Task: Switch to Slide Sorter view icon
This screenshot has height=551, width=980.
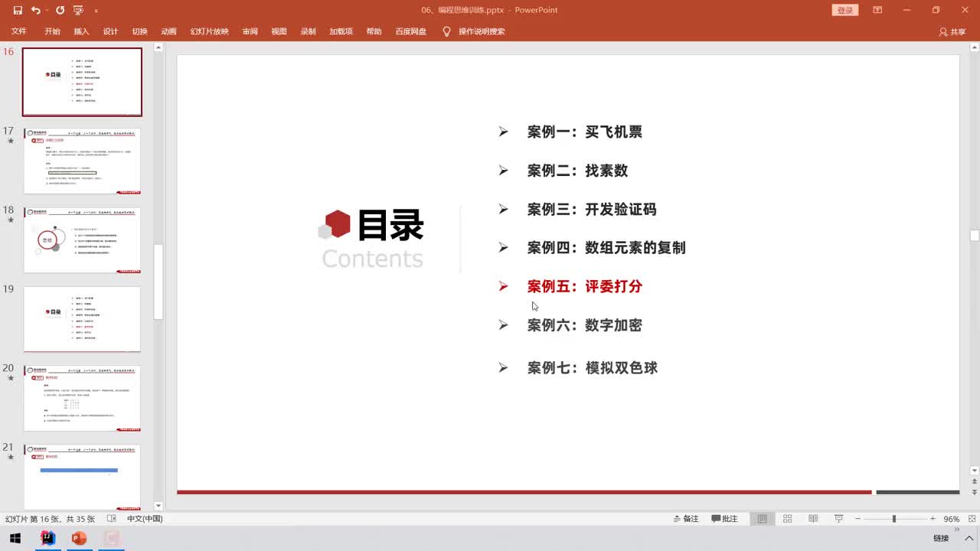Action: pos(787,519)
